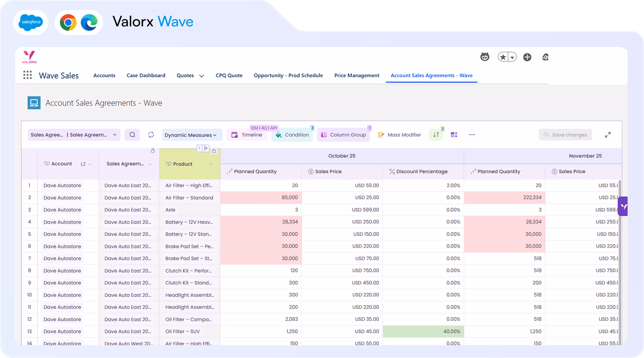Image resolution: width=644 pixels, height=358 pixels.
Task: Open the Mass Modifier tool
Action: [x=399, y=135]
